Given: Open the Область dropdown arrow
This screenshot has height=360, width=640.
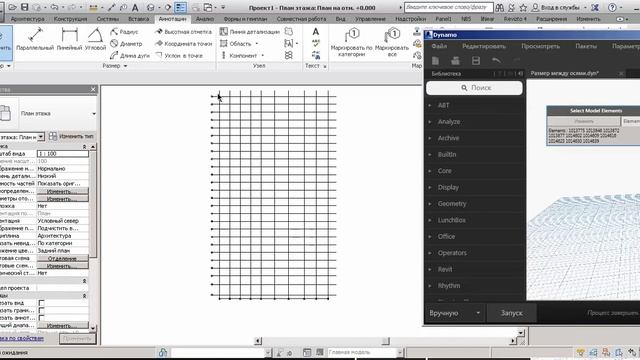Looking at the screenshot, I should [257, 44].
